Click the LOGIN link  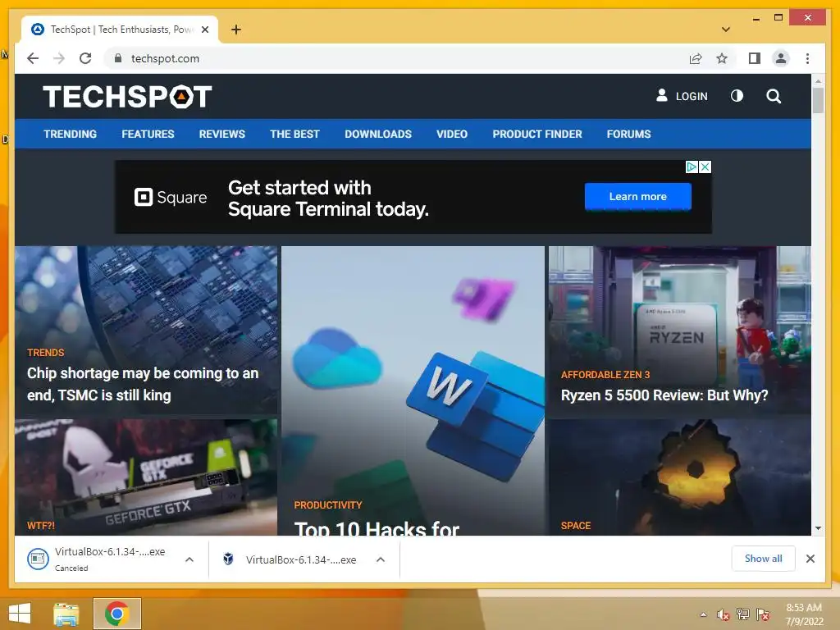[682, 96]
